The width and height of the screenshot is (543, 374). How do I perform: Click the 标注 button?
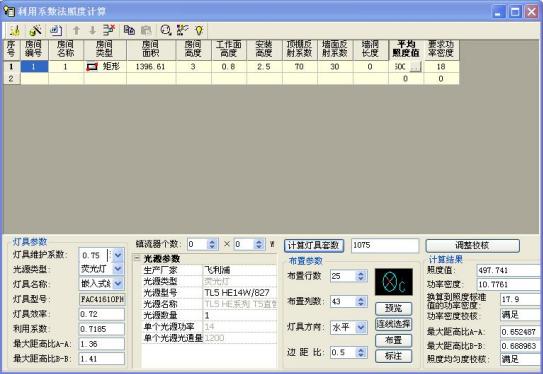click(x=394, y=356)
